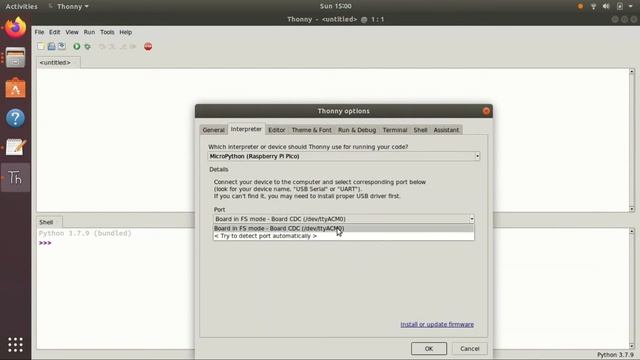Open the Help menu
Viewport: 640px width, 360px height.
(125, 32)
